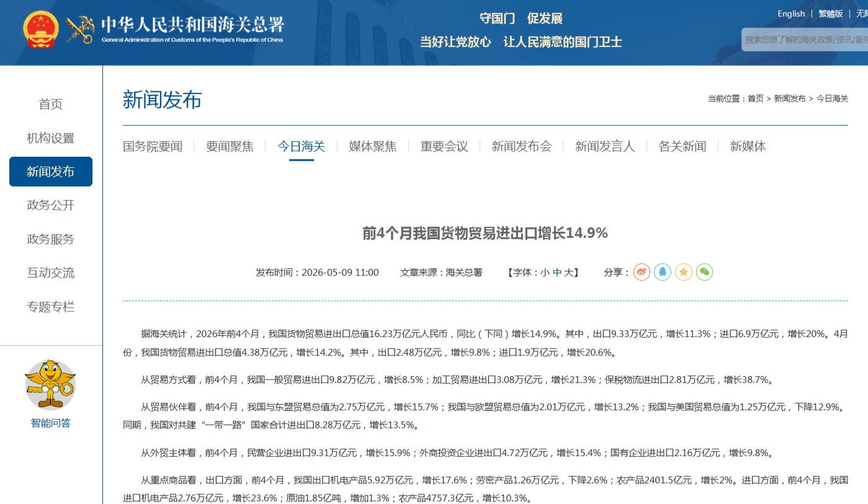
Task: Click article title 前4个月我国货物贸易进出口增长14.9%
Action: (x=485, y=233)
